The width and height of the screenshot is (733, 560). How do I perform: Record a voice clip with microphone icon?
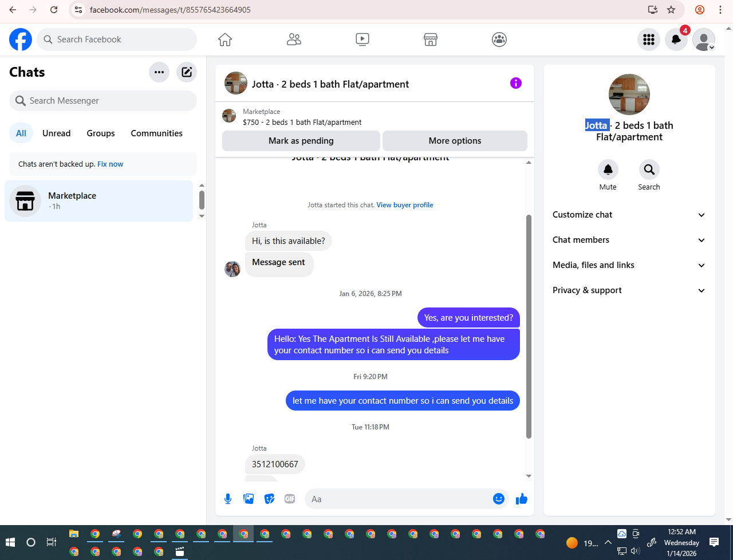point(228,499)
